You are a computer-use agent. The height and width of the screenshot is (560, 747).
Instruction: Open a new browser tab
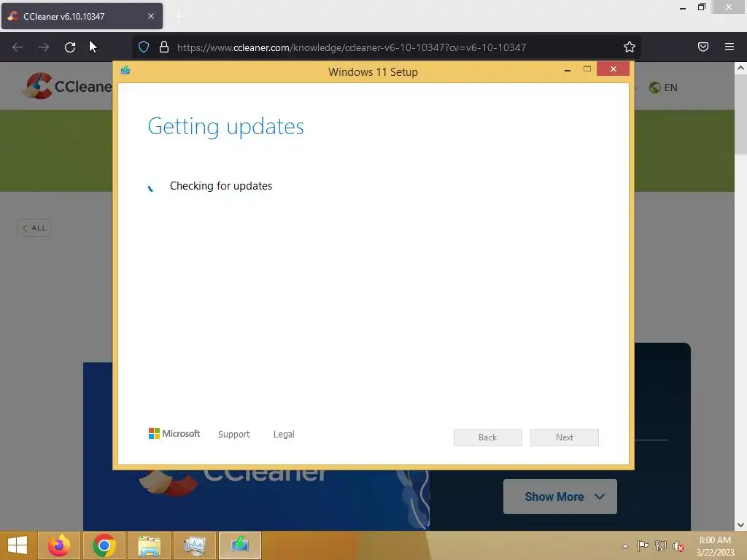coord(178,16)
